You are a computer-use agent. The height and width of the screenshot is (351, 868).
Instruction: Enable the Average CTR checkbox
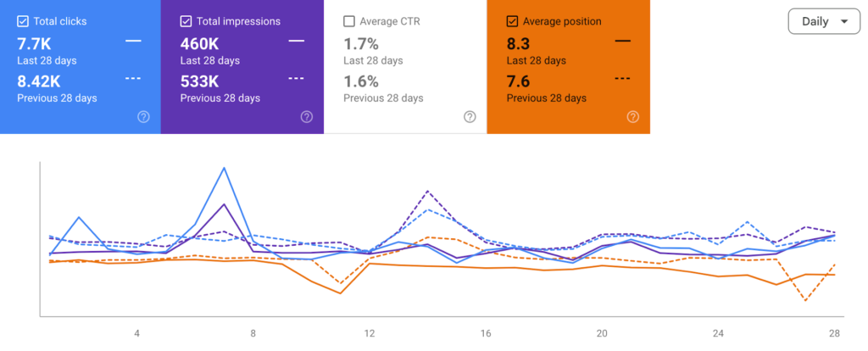[348, 21]
